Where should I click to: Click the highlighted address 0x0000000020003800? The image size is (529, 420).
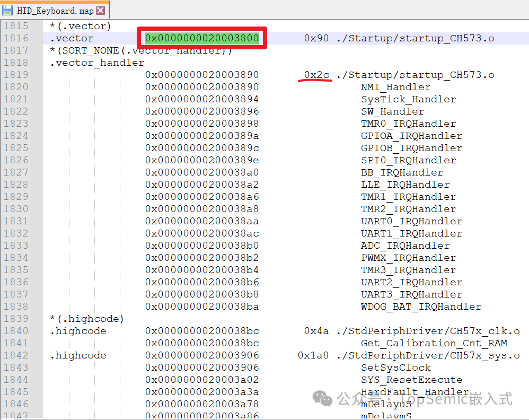[202, 38]
